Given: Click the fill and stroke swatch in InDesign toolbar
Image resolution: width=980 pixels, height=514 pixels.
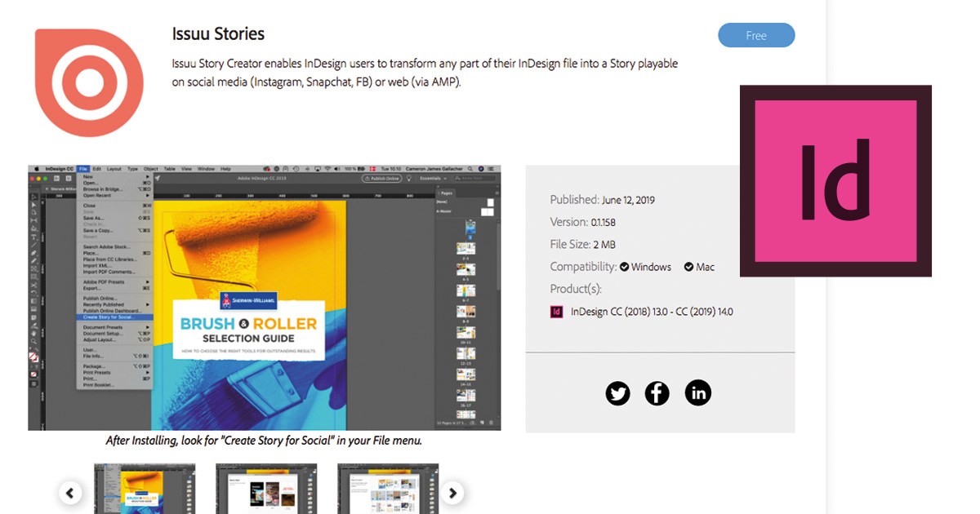Looking at the screenshot, I should point(33,356).
